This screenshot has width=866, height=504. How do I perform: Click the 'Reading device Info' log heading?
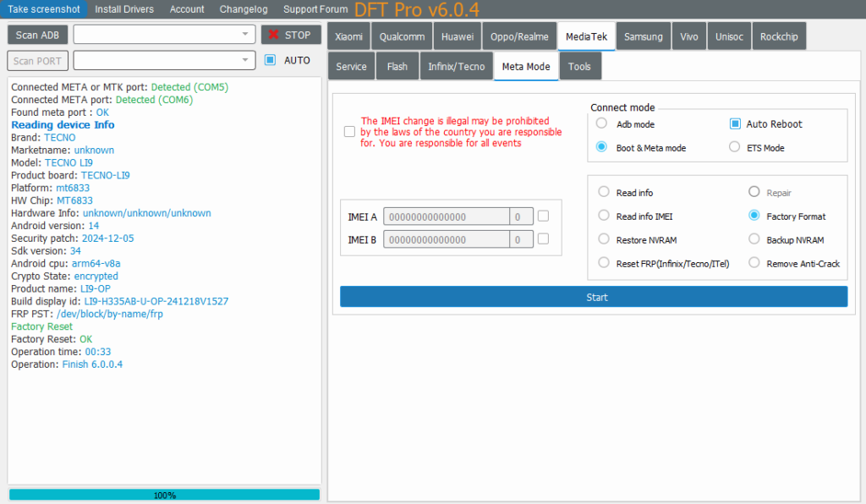(x=63, y=125)
